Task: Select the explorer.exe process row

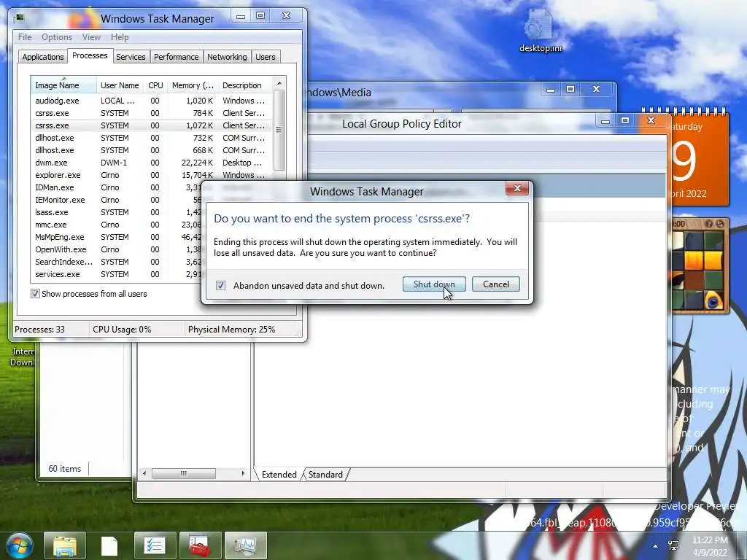Action: 152,175
